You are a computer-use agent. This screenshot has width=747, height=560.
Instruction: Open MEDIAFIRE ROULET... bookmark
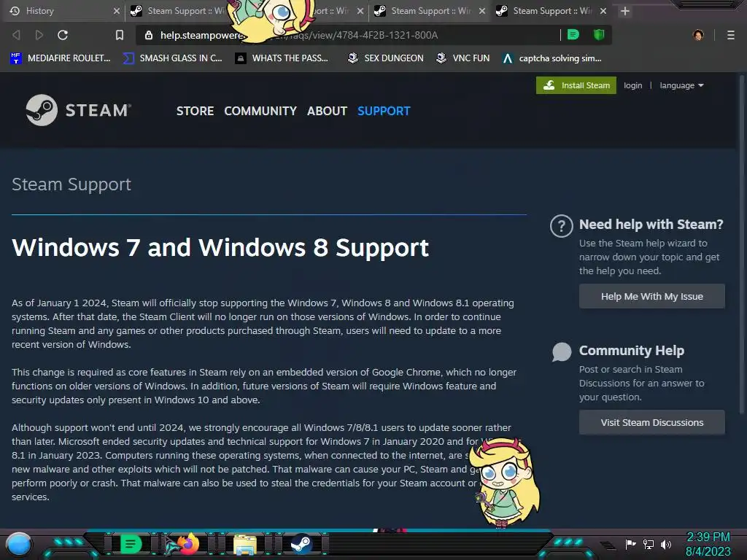[x=61, y=58]
